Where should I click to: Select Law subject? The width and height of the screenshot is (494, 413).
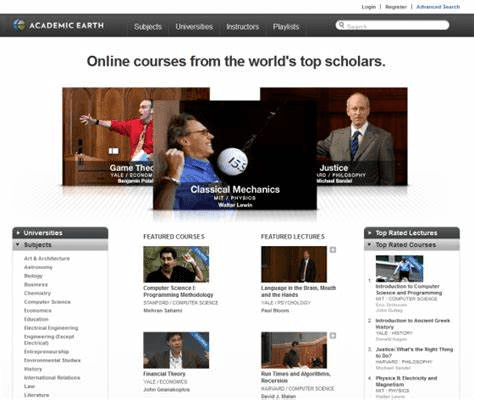coord(29,386)
